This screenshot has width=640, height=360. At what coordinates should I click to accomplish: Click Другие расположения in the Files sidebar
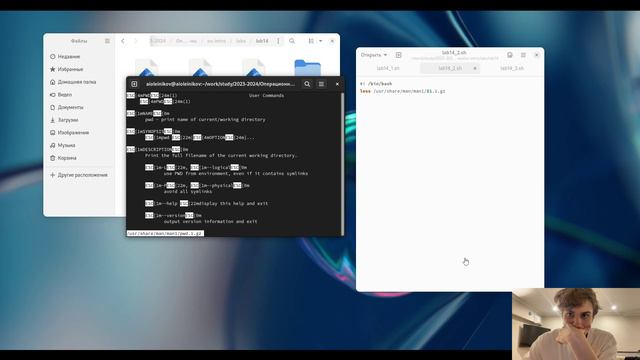[x=82, y=175]
